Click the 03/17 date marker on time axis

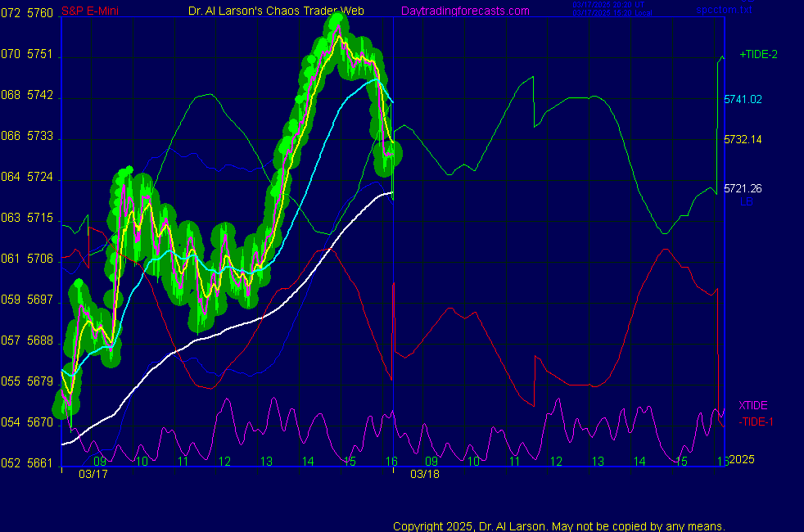point(93,474)
